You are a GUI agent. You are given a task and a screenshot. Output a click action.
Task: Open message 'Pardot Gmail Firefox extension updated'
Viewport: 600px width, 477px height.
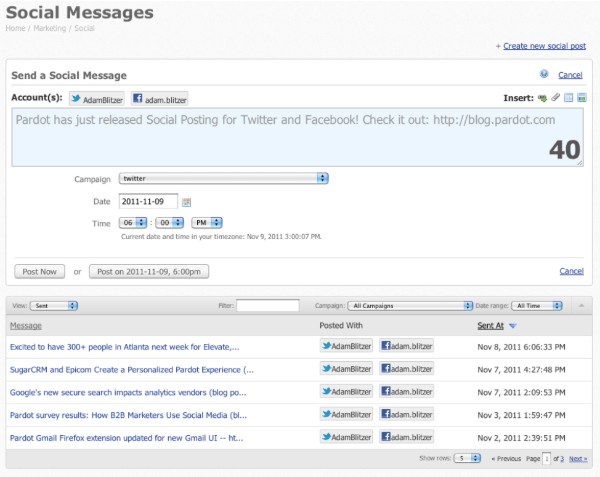click(x=127, y=438)
